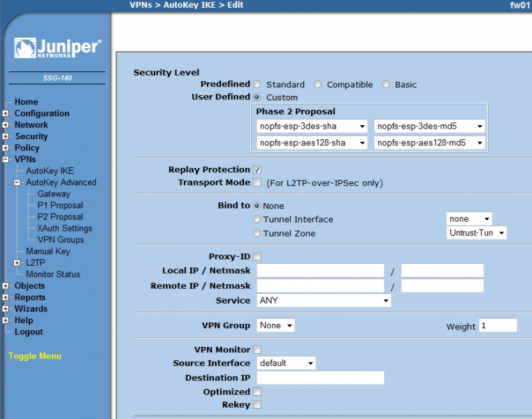Open the Untrust-Tun tunnel zone dropdown
Viewport: 532px width, 419px height.
[x=476, y=233]
